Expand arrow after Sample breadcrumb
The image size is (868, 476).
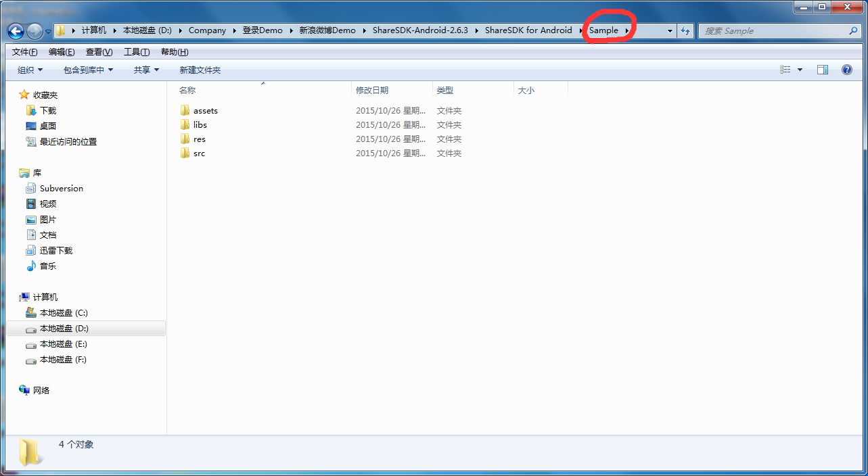[627, 30]
